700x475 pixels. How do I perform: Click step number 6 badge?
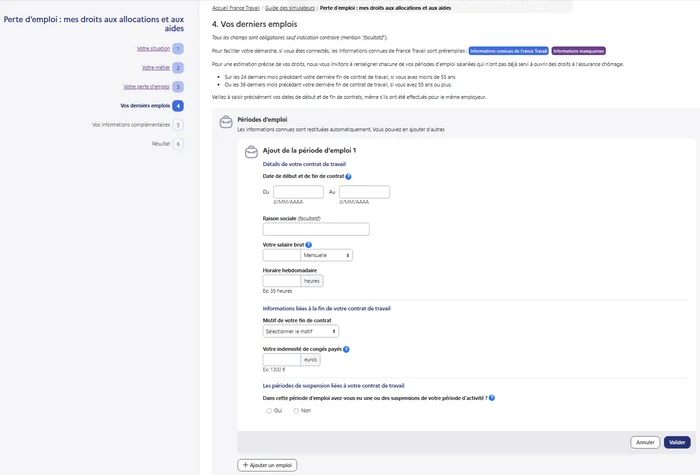[178, 144]
